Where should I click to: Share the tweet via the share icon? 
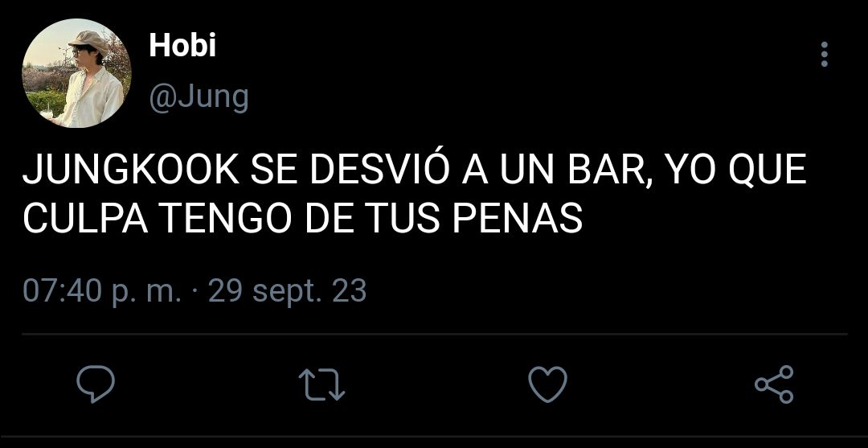775,384
